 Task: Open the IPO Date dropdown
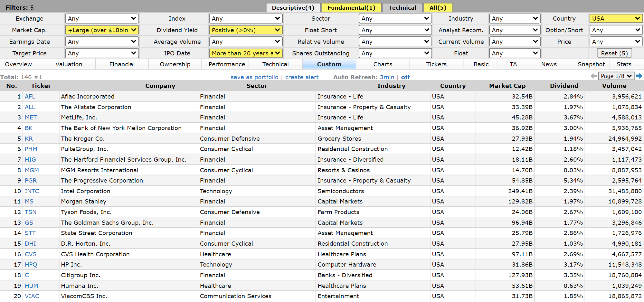(x=246, y=53)
